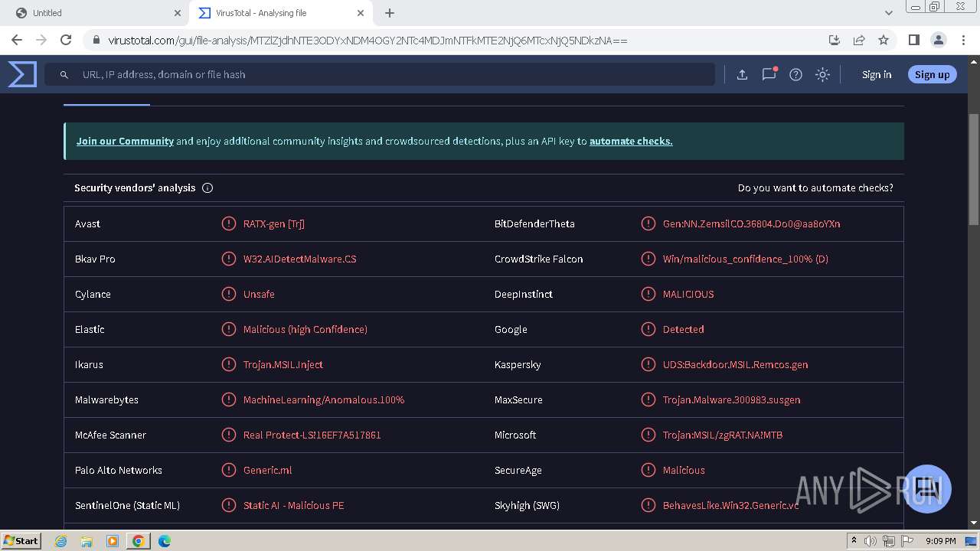Image resolution: width=980 pixels, height=551 pixels.
Task: Open the help question mark icon
Action: pyautogui.click(x=795, y=74)
